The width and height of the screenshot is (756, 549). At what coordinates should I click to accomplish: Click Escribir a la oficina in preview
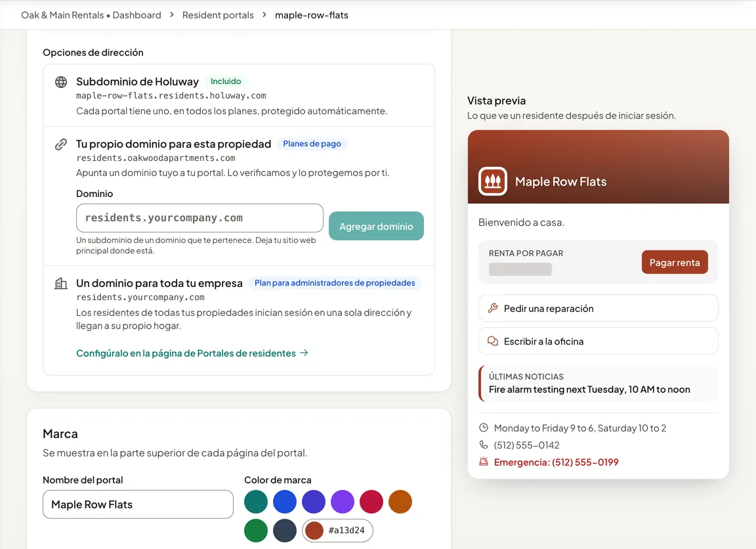[598, 341]
